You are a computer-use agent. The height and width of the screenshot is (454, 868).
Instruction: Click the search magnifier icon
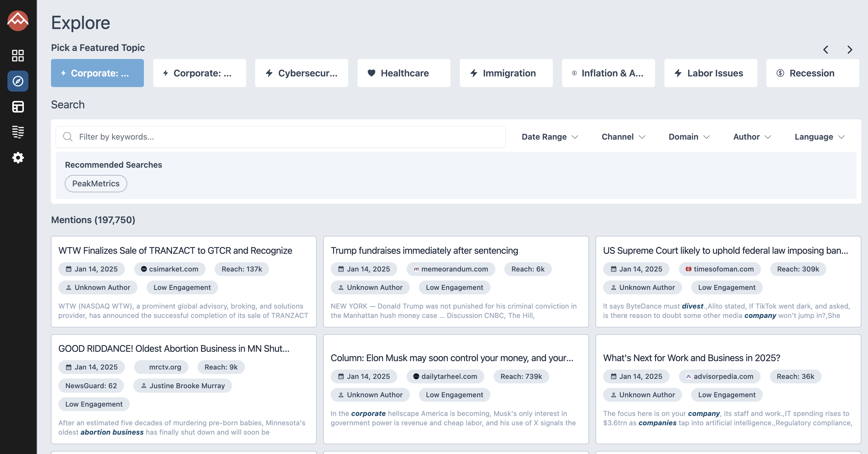68,137
